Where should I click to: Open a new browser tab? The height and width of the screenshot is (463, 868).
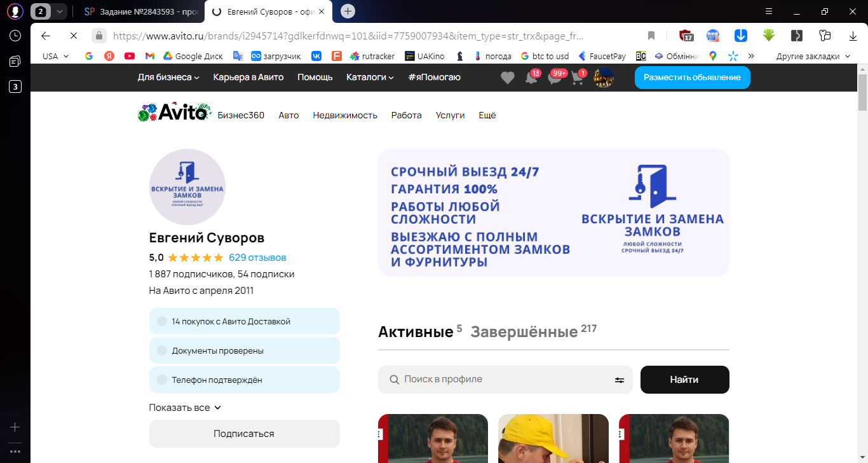348,11
